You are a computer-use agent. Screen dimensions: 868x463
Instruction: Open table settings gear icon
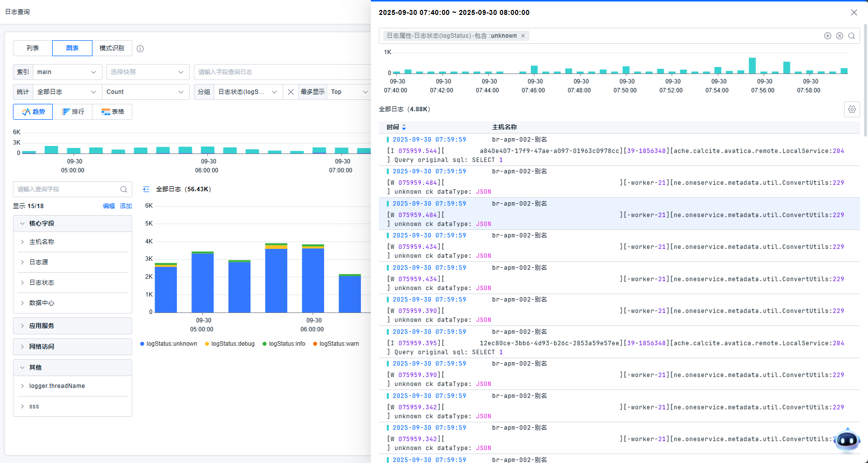[x=852, y=109]
